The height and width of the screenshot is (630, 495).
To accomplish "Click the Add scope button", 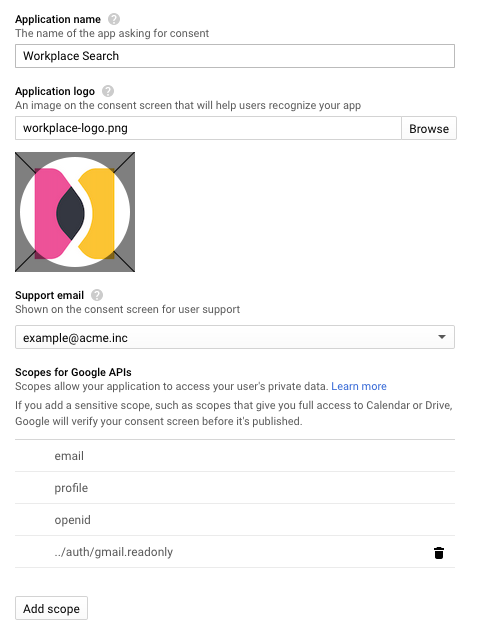I will click(x=51, y=608).
